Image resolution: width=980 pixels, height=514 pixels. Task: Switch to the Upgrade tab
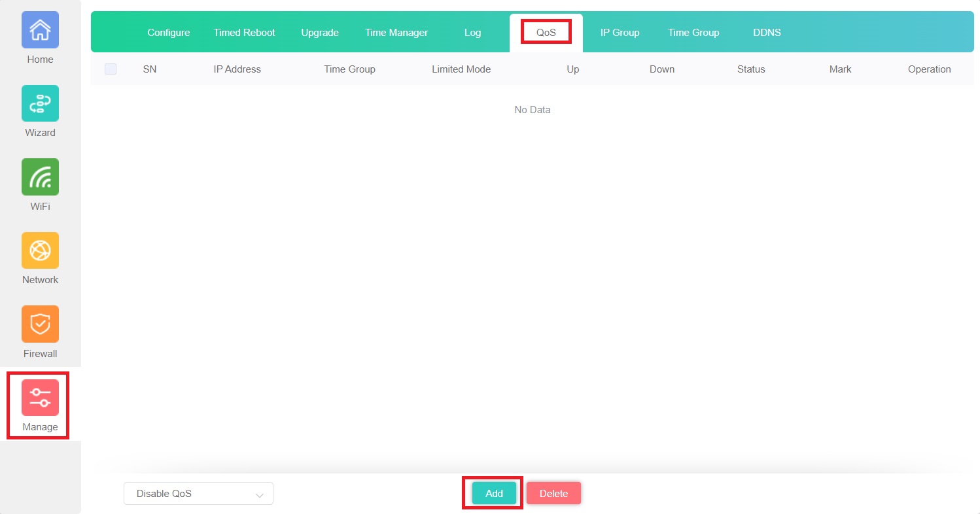coord(320,33)
